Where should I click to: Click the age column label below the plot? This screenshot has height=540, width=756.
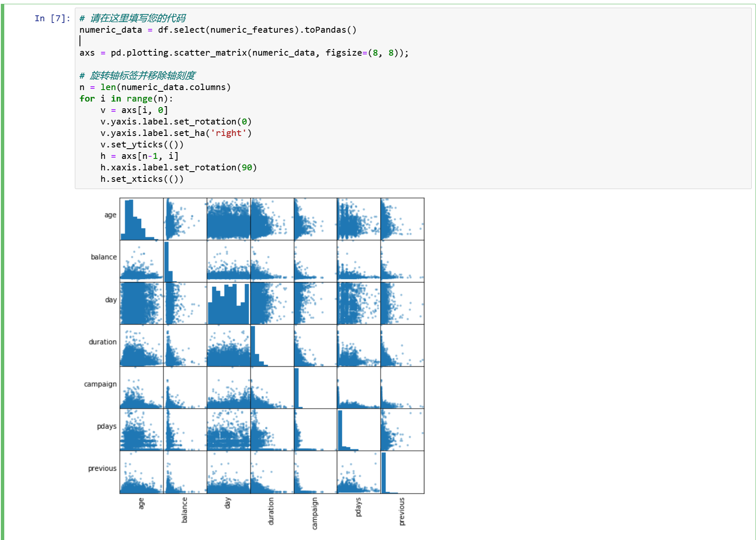click(141, 503)
